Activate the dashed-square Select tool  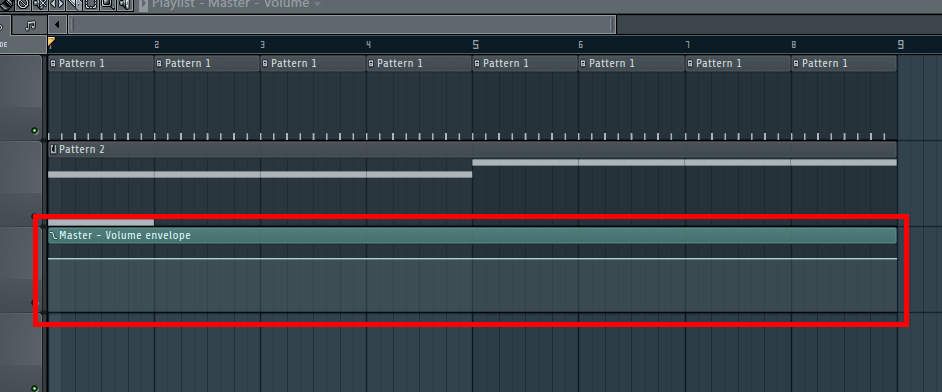point(91,4)
